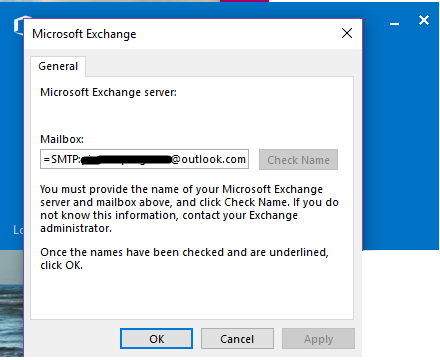Screen dimensions: 440x360
Task: Cancel the Microsoft Exchange dialog
Action: [237, 339]
